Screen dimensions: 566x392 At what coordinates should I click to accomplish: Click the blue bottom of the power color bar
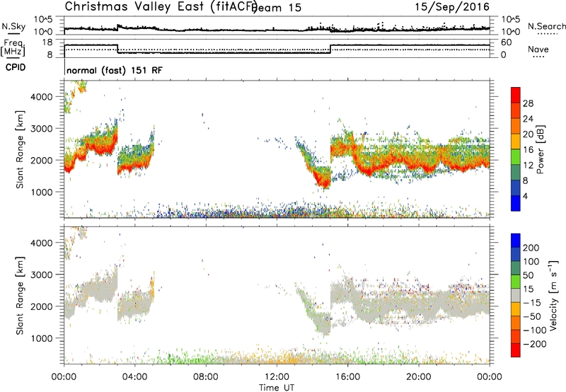[x=516, y=203]
